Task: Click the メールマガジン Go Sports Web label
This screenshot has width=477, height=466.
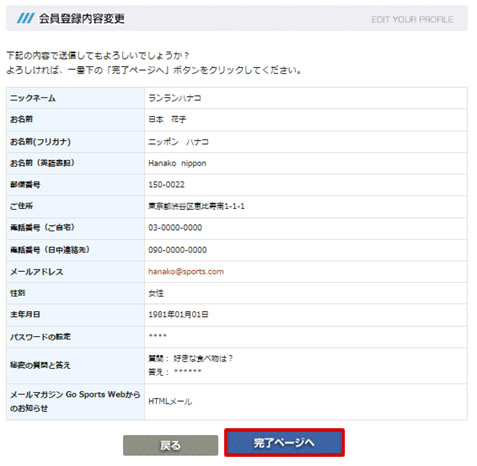Action: tap(75, 401)
